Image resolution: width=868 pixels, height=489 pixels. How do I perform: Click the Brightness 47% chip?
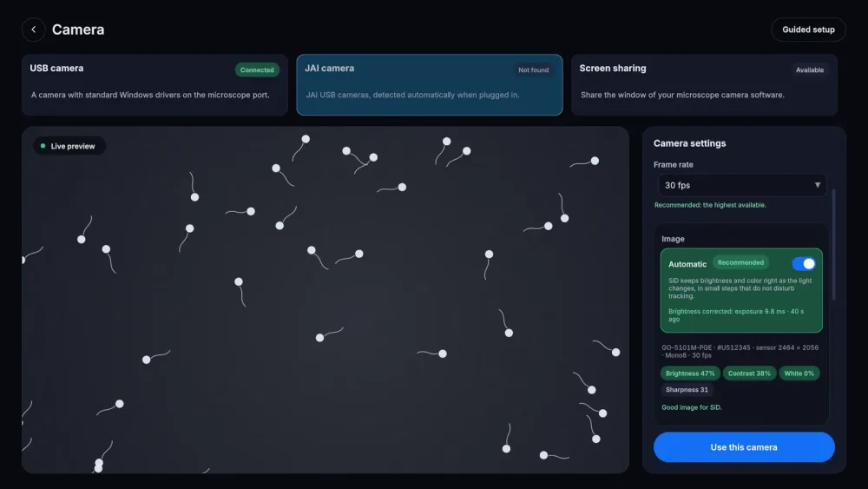[x=690, y=373]
